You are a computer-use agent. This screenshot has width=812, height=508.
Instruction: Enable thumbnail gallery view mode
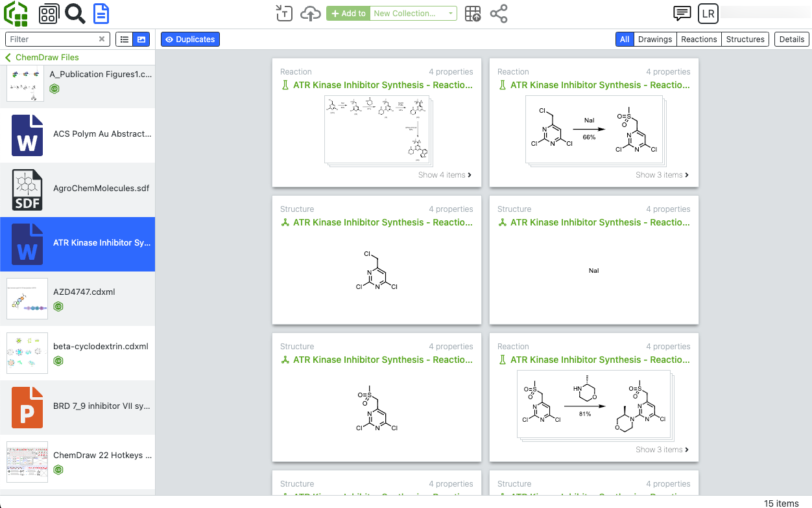click(x=142, y=39)
